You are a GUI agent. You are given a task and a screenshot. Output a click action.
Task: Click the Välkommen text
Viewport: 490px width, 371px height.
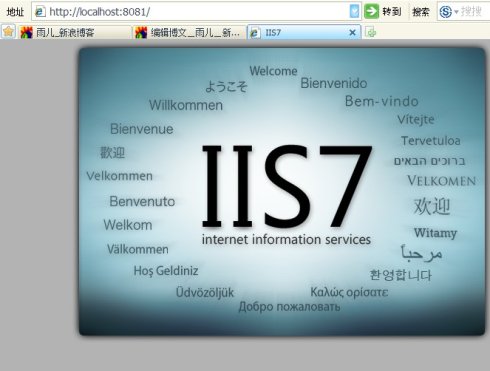pyautogui.click(x=138, y=249)
